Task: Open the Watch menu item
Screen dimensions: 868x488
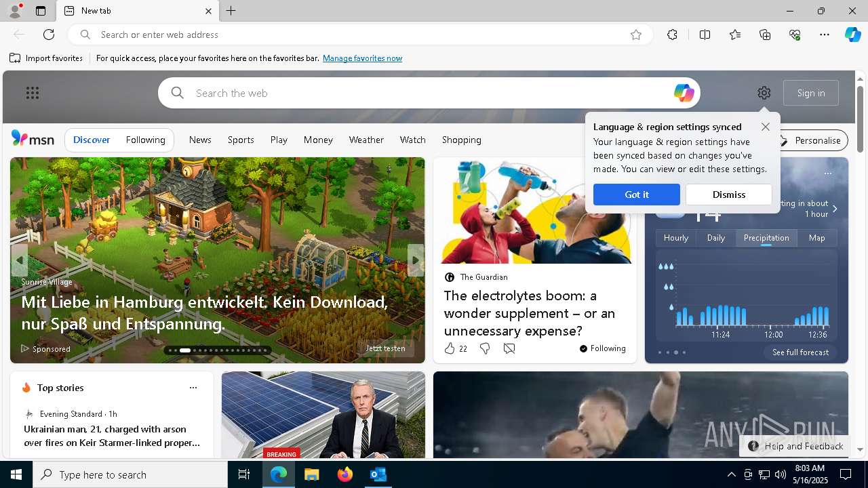Action: [413, 140]
